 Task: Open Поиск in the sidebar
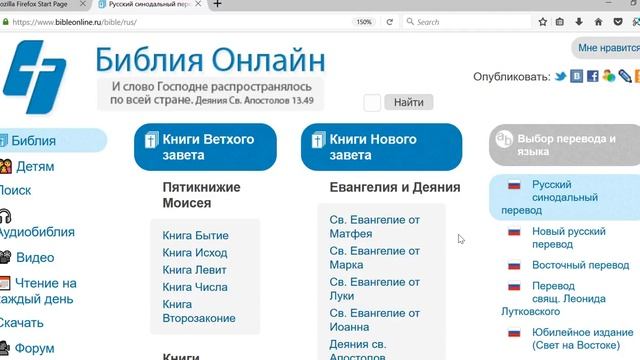(x=15, y=190)
